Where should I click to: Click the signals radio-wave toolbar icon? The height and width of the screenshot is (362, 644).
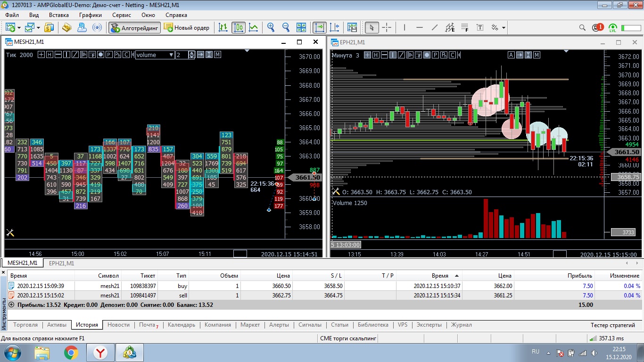point(97,27)
